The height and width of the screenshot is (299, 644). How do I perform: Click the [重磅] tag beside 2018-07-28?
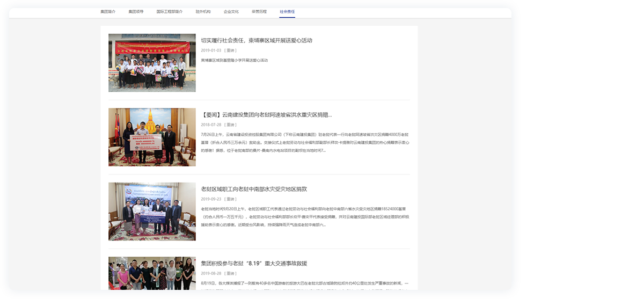click(x=230, y=125)
